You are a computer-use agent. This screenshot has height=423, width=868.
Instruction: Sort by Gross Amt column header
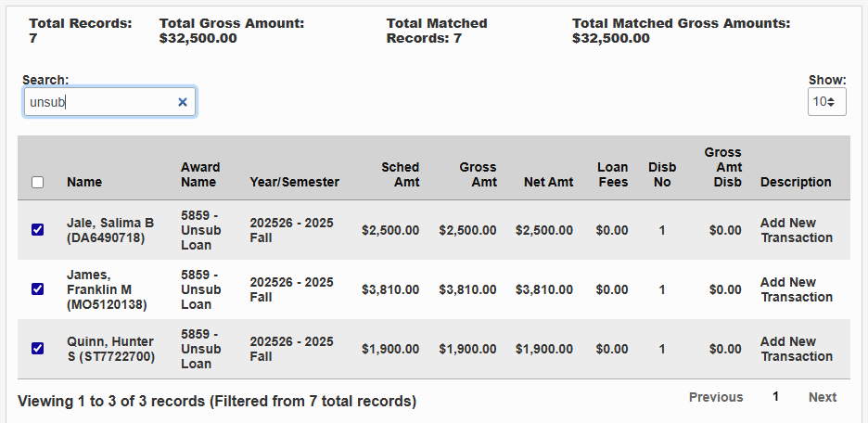[x=478, y=174]
